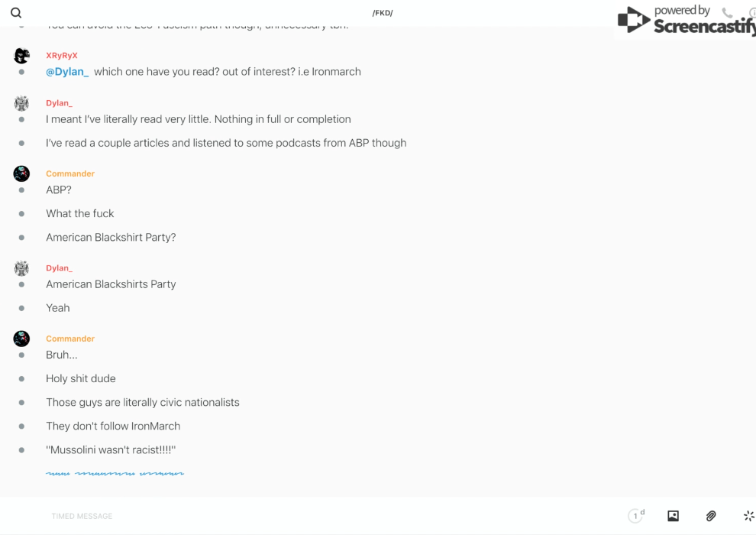Open search with the magnifier icon
The height and width of the screenshot is (535, 756).
(x=16, y=13)
